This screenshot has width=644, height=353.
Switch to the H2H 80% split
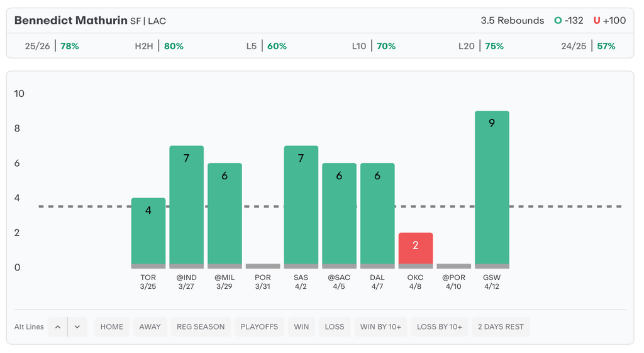159,46
